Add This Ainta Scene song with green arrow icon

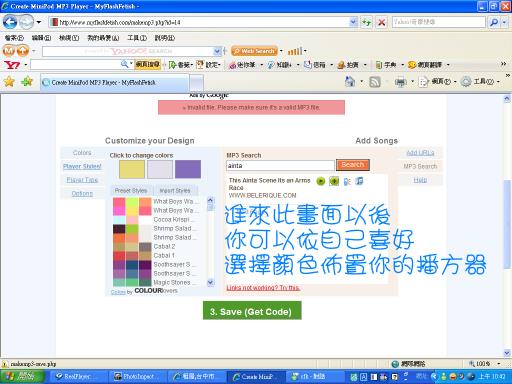point(334,181)
